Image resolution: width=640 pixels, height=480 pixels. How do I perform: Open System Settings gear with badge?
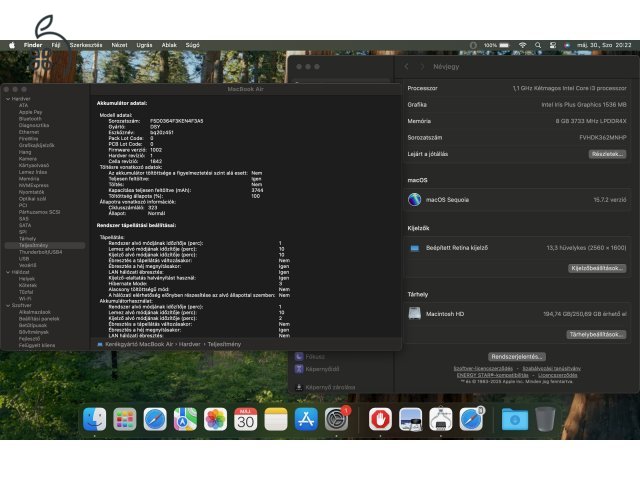click(x=336, y=419)
